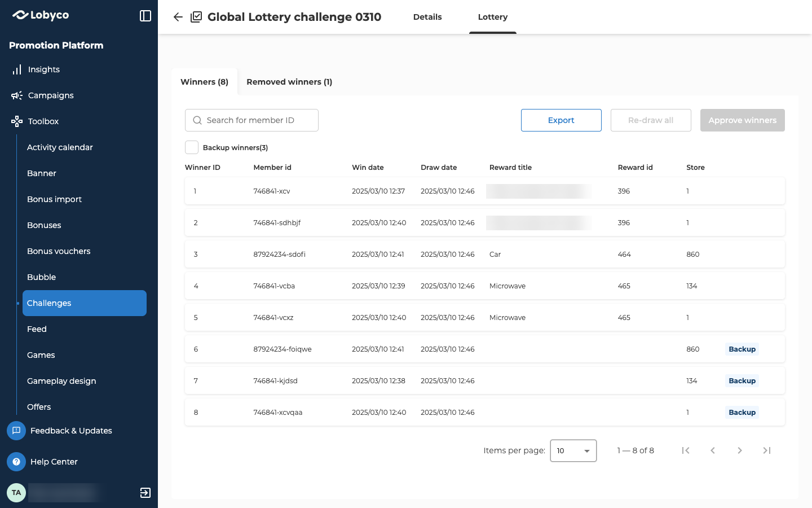Click member id 87924234-sdofi
812x508 pixels.
(279, 255)
